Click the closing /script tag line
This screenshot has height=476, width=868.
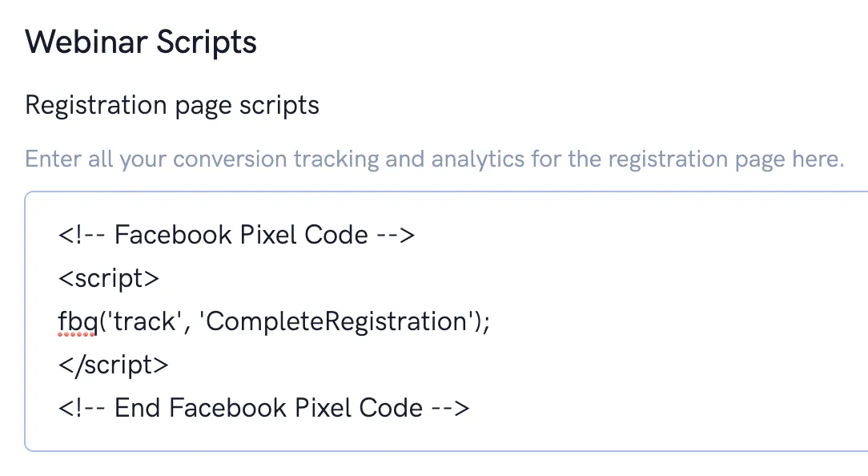click(113, 365)
